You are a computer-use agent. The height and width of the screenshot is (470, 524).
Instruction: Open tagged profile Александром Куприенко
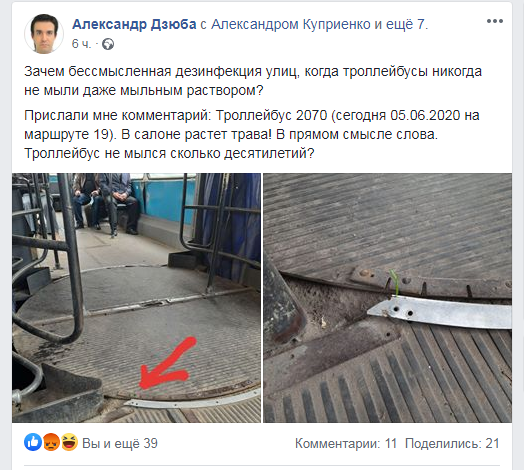(x=291, y=24)
